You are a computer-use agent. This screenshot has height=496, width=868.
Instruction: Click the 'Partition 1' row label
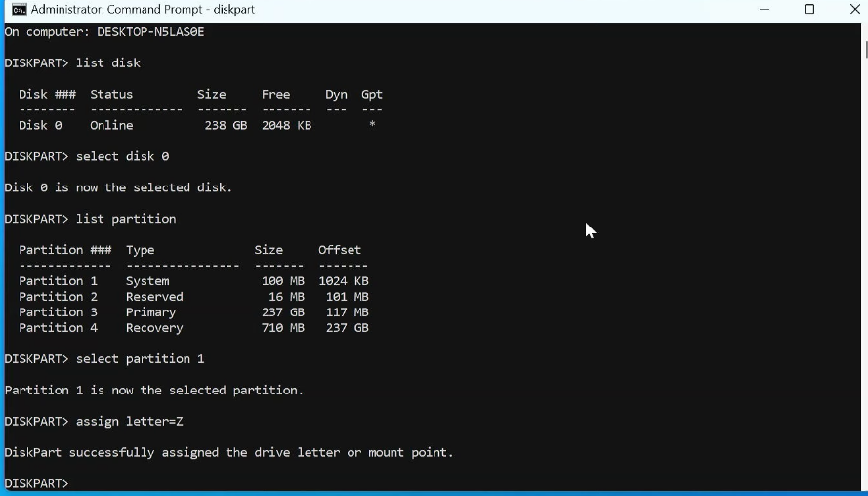click(58, 280)
